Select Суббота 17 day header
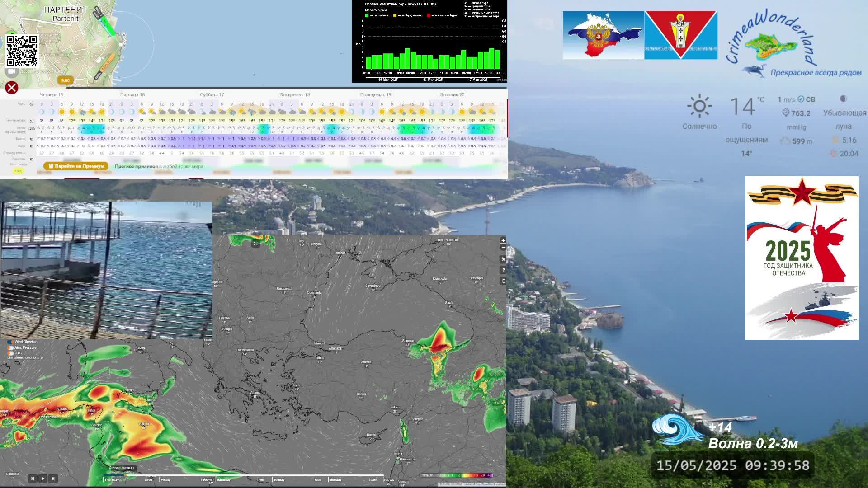The width and height of the screenshot is (868, 488). (212, 94)
